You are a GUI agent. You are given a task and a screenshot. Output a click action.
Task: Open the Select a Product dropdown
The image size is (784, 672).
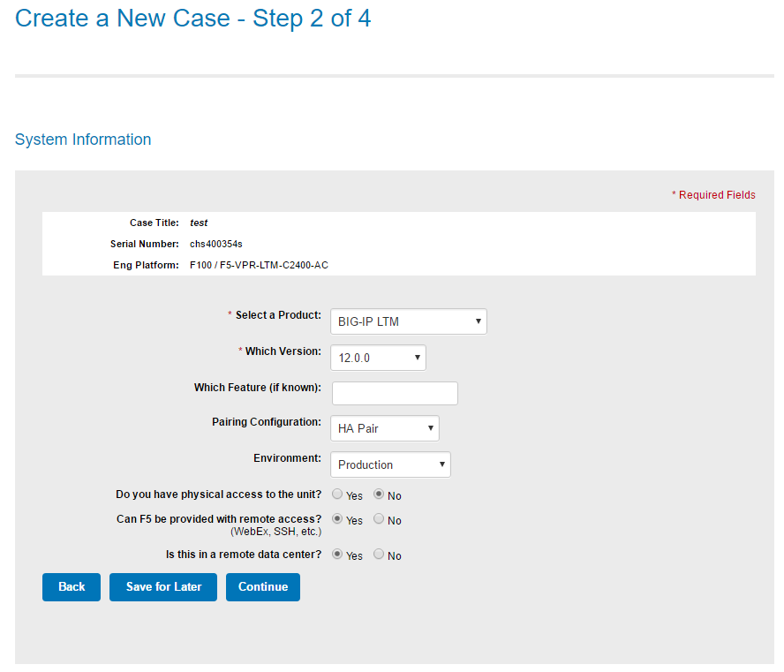tap(409, 321)
